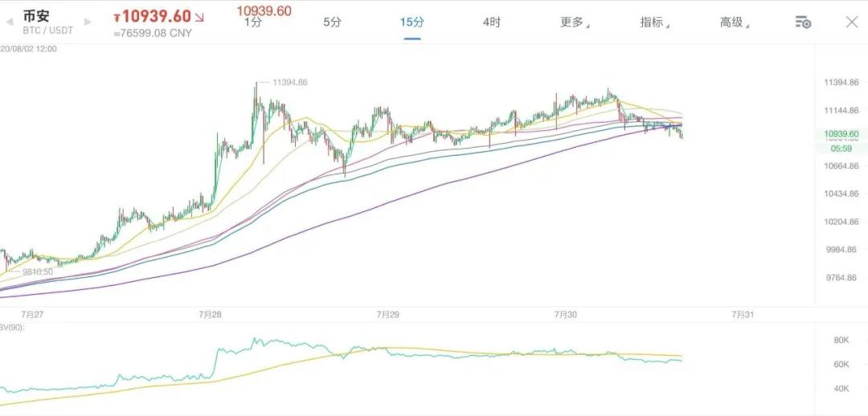Click the 11394.86 high price marker
This screenshot has width=868, height=416.
click(290, 82)
